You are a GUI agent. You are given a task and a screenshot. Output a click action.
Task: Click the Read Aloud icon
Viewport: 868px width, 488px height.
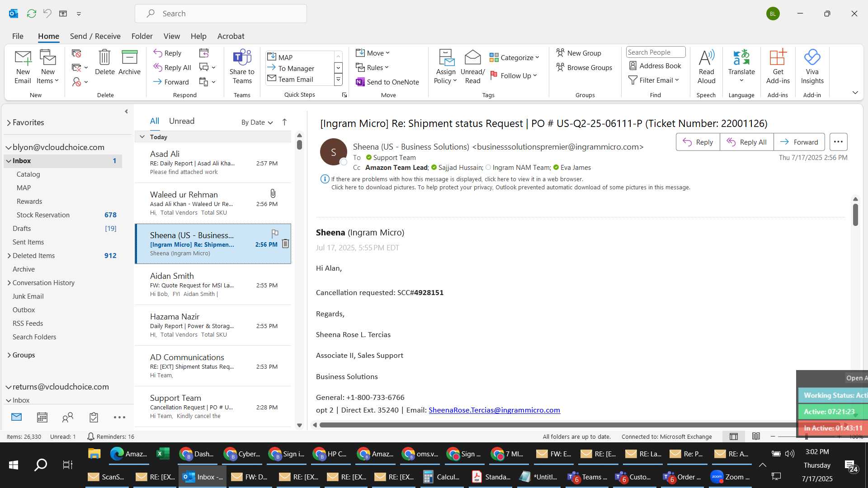click(x=706, y=57)
